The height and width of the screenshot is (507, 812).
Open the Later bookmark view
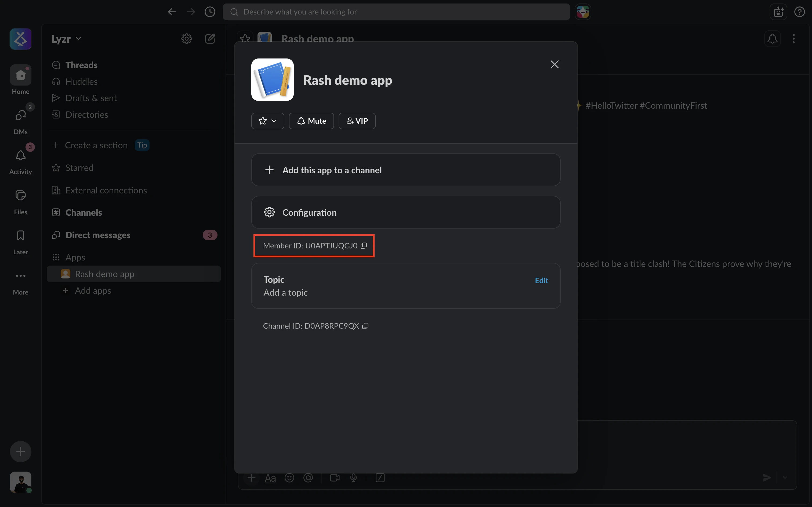pos(20,236)
